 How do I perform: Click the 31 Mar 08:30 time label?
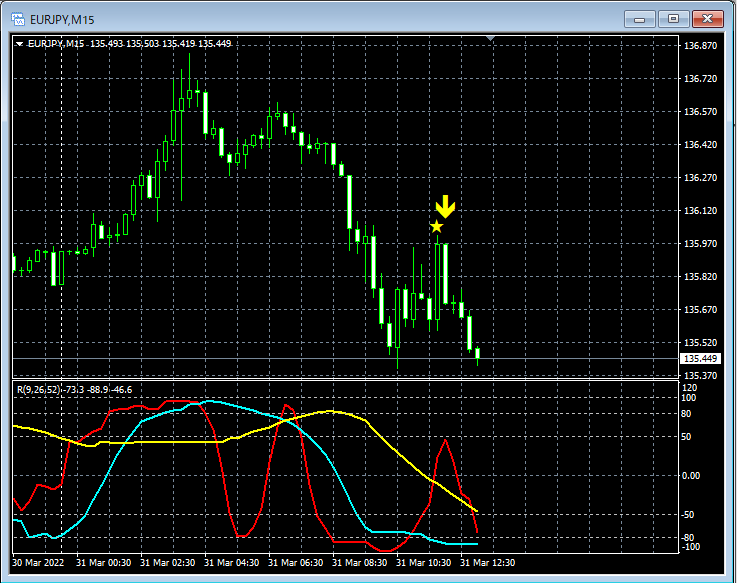(360, 563)
